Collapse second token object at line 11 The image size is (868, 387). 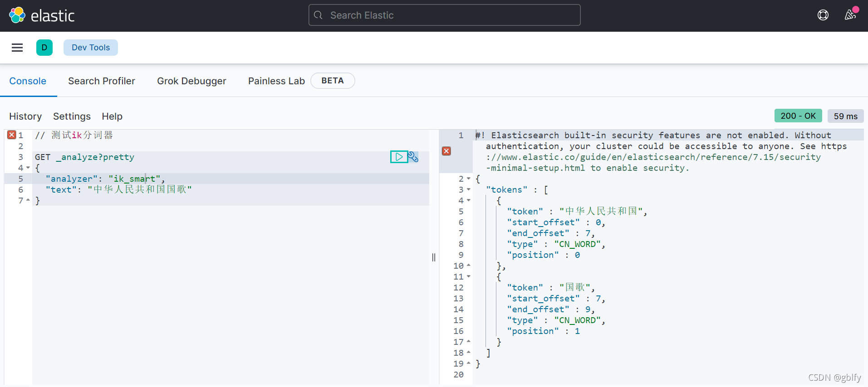coord(469,276)
